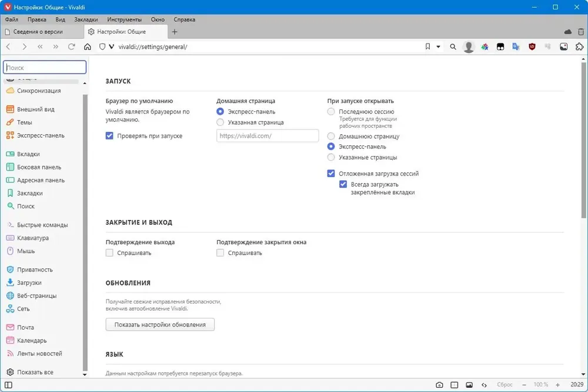Capture page with the camera icon
The height and width of the screenshot is (392, 588).
(x=439, y=385)
